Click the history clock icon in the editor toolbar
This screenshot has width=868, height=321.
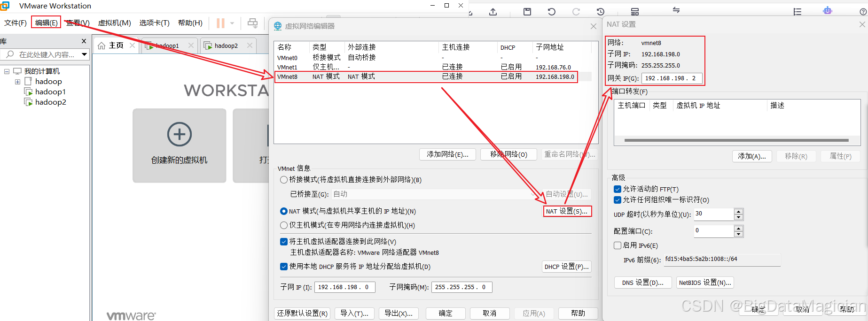click(601, 11)
